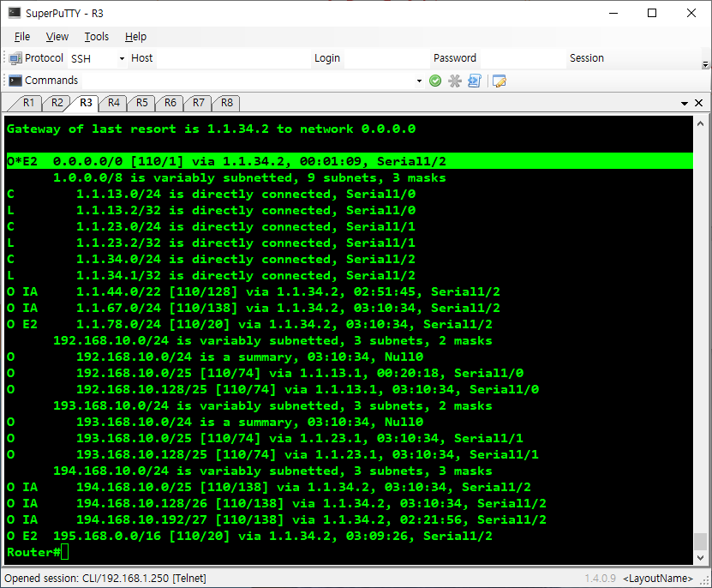The image size is (712, 588).
Task: Switch to the R7 session tab
Action: pos(199,103)
